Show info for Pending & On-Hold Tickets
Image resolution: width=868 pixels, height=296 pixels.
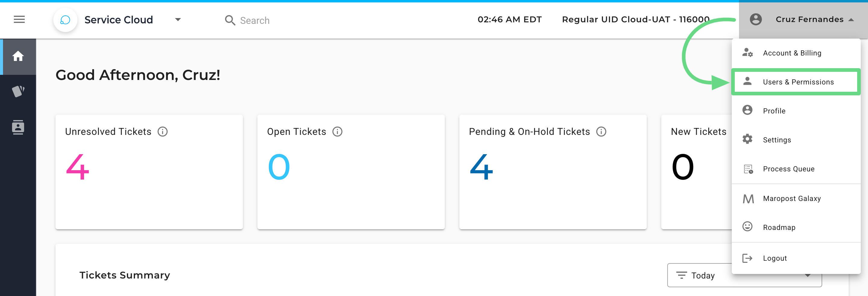point(601,132)
